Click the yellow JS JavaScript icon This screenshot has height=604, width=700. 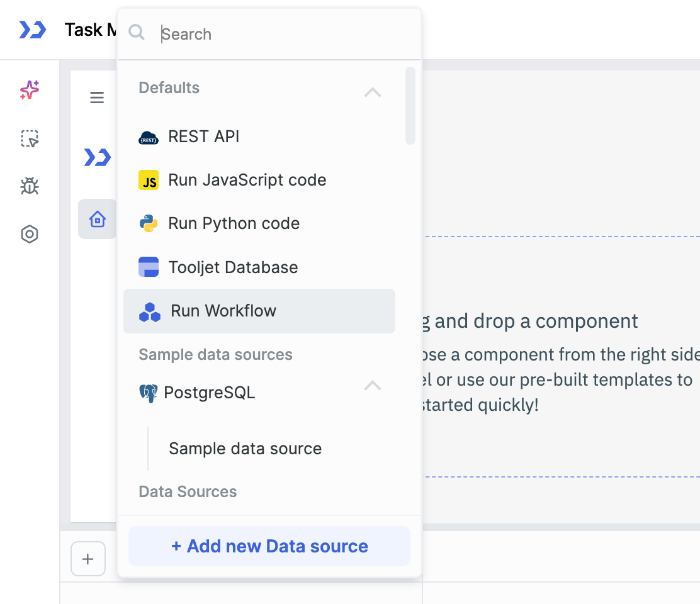click(149, 181)
